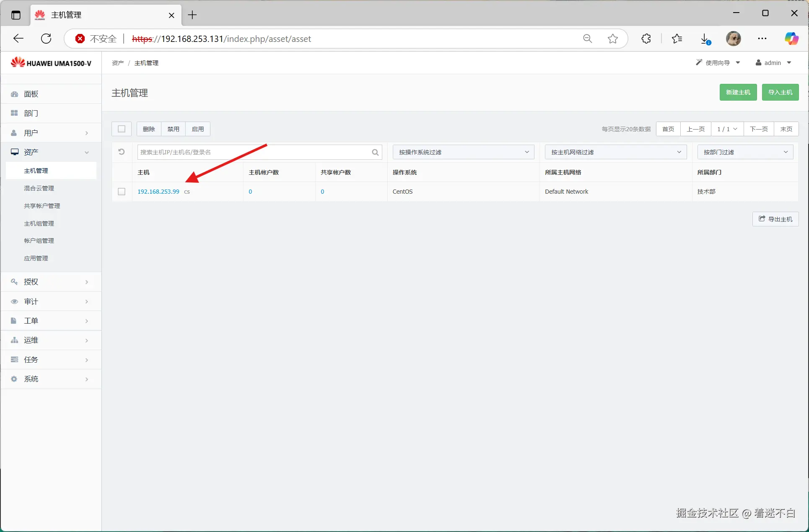Open the host link 192.168.253.99
Screen dimensions: 809x532
[158, 192]
